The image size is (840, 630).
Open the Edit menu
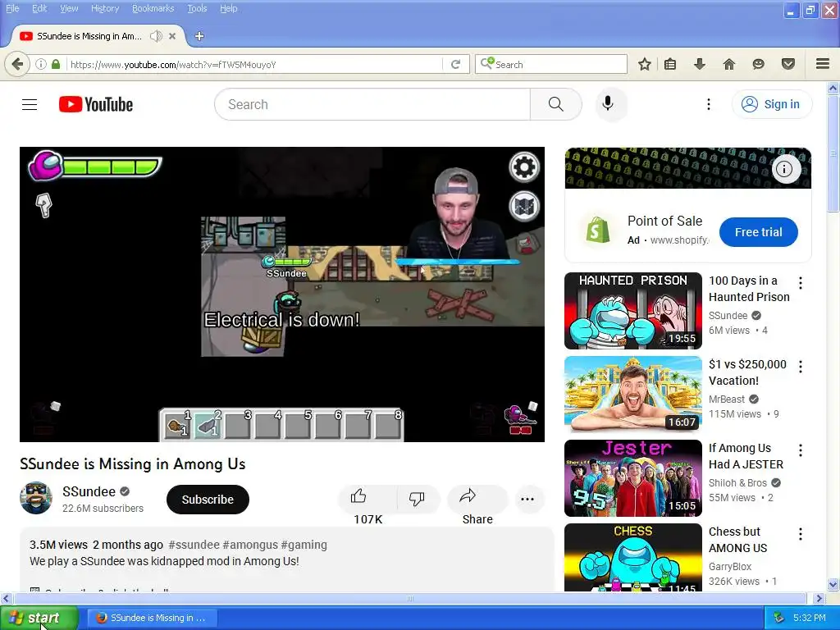pyautogui.click(x=39, y=8)
